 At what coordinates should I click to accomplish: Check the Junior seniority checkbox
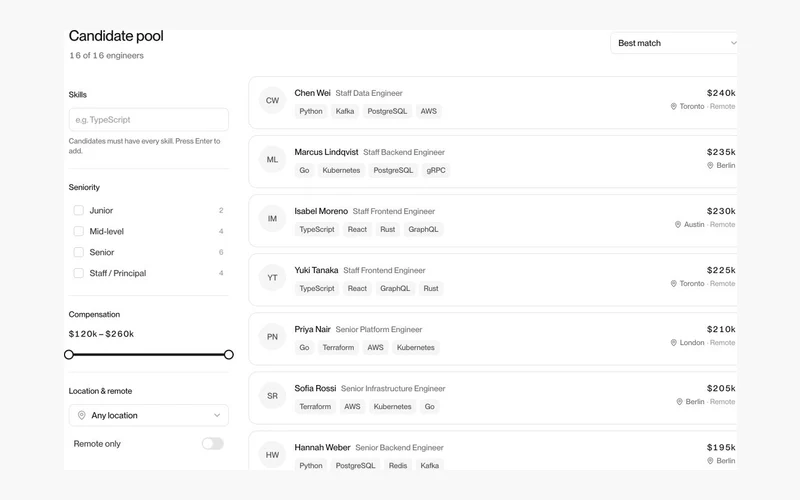[x=79, y=210]
